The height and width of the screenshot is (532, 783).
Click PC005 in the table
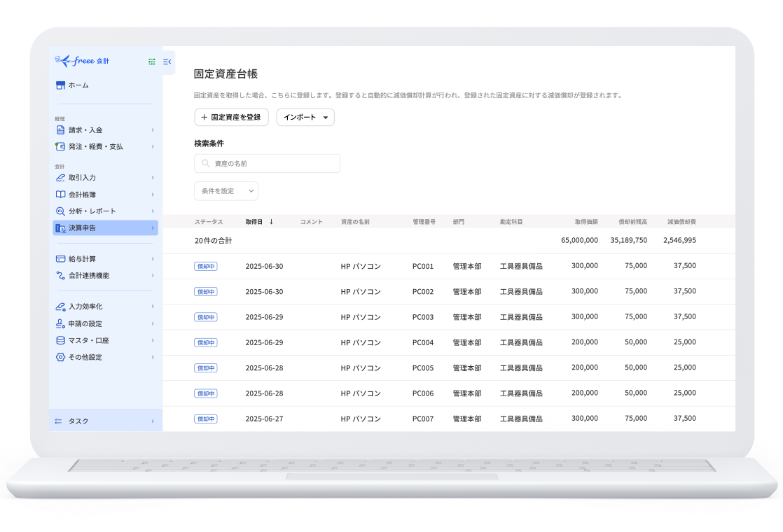423,367
